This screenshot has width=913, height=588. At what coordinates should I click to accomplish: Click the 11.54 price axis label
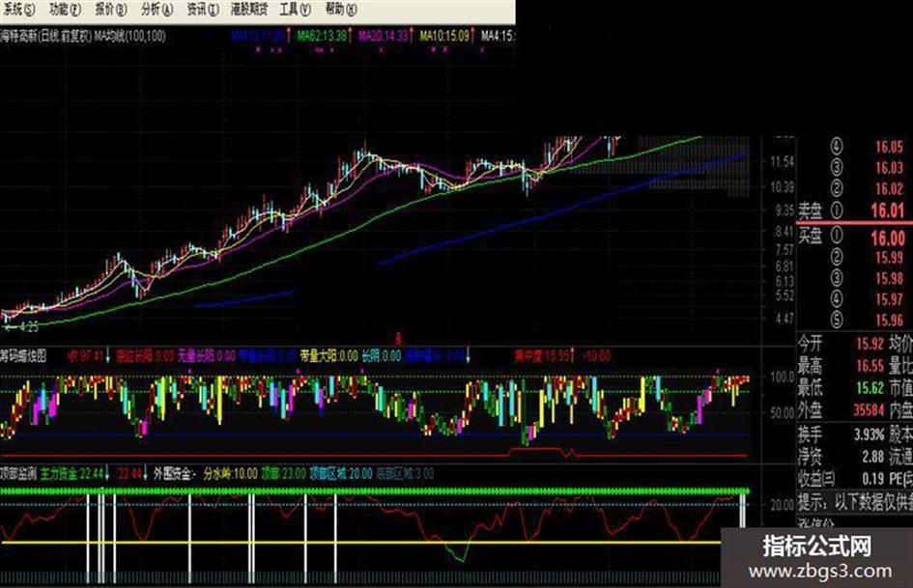(782, 161)
